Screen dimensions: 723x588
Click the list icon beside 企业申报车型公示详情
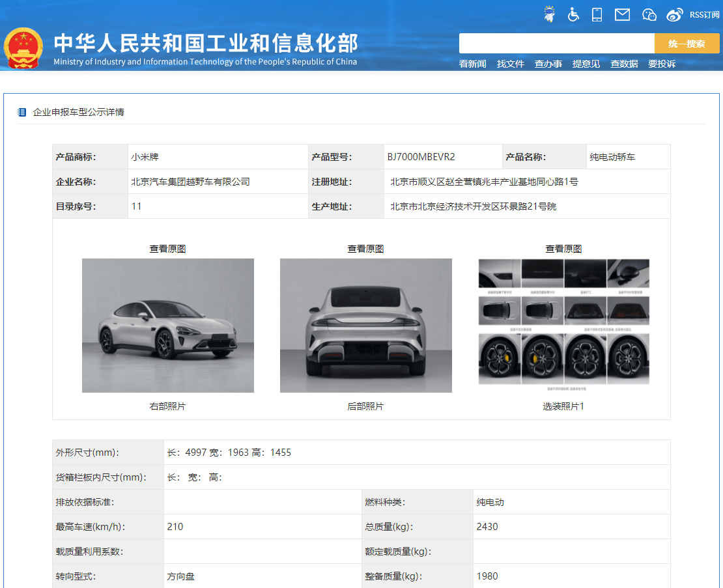click(21, 112)
